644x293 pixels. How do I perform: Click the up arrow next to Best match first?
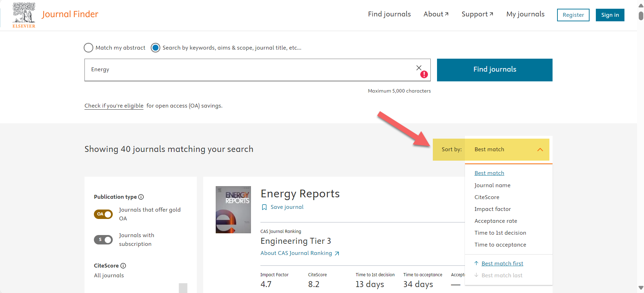[x=476, y=263]
